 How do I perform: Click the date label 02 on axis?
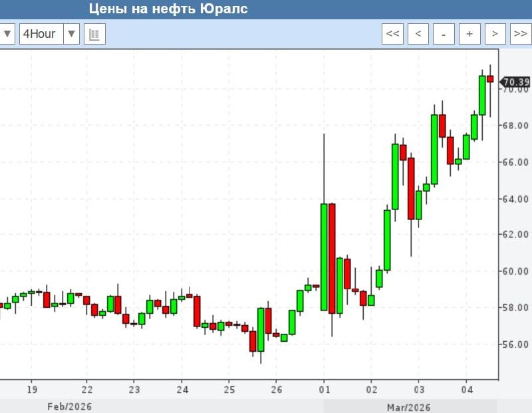tap(372, 390)
